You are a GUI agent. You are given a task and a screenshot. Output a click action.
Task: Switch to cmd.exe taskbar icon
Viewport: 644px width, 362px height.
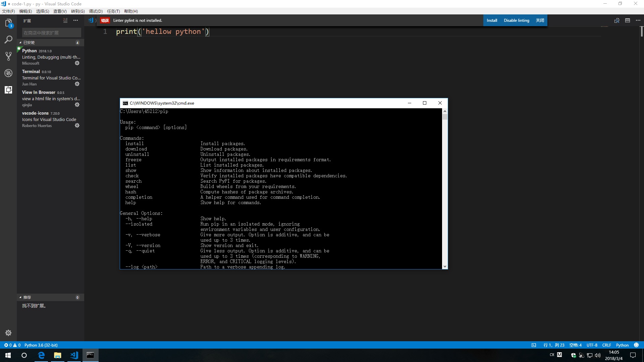91,355
